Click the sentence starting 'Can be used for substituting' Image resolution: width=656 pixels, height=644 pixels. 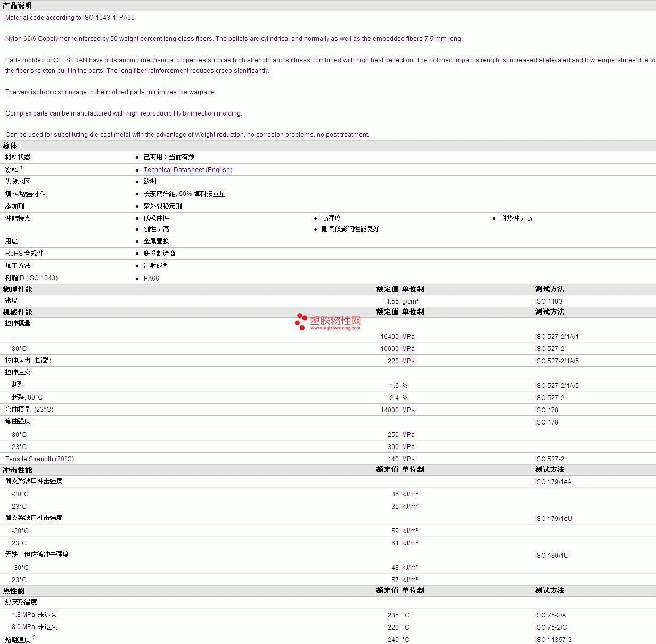click(187, 135)
